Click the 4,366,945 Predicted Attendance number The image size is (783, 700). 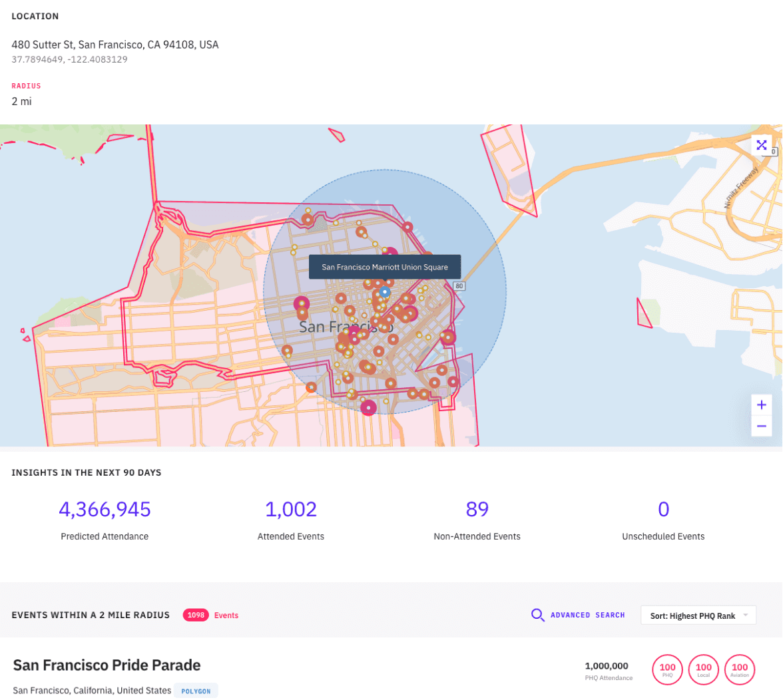click(x=105, y=509)
